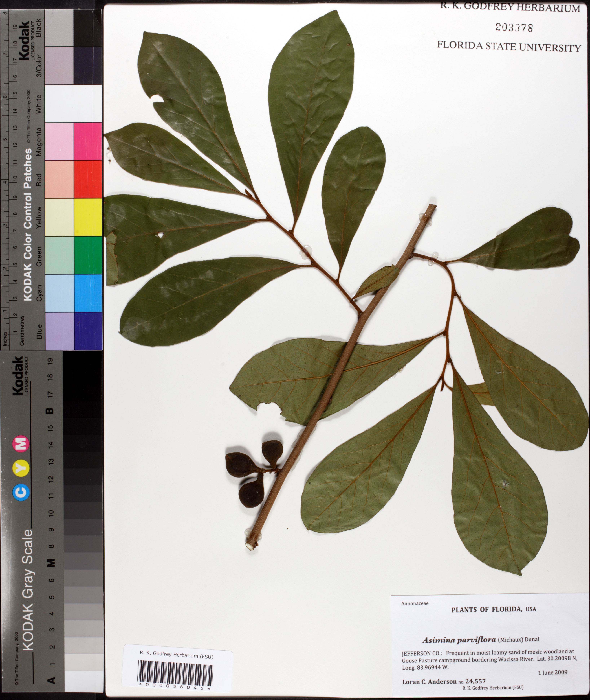
Task: Click the accession number 203378
Action: point(514,27)
